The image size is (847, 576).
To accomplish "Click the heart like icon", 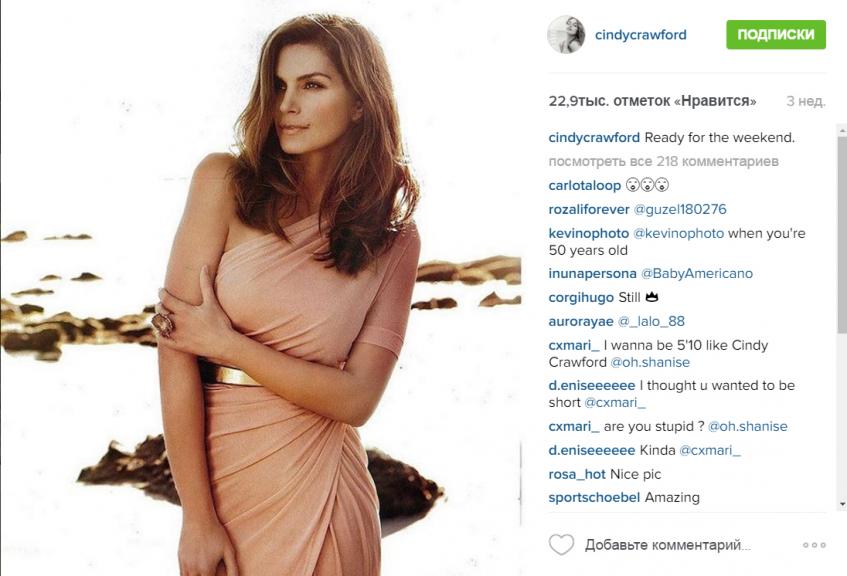I will click(x=561, y=544).
